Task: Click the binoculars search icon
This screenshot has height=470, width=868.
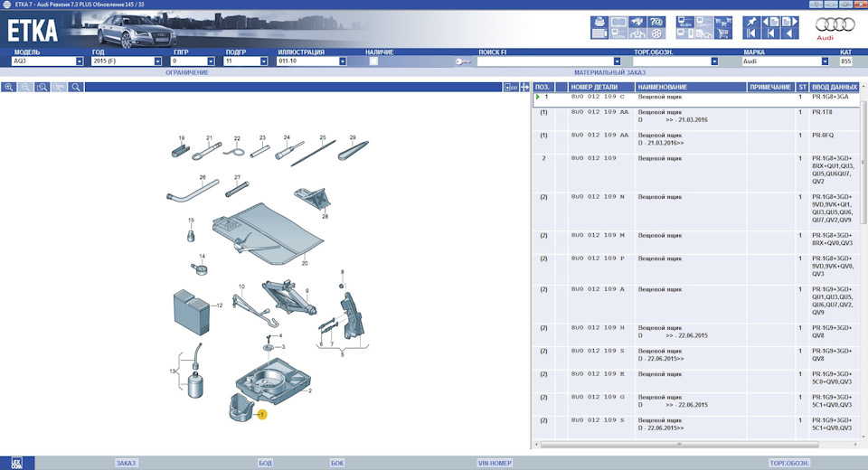Action: [x=637, y=22]
